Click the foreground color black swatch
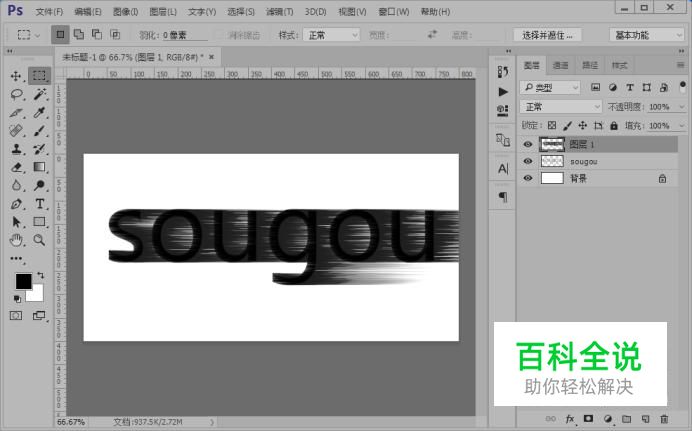 point(23,281)
